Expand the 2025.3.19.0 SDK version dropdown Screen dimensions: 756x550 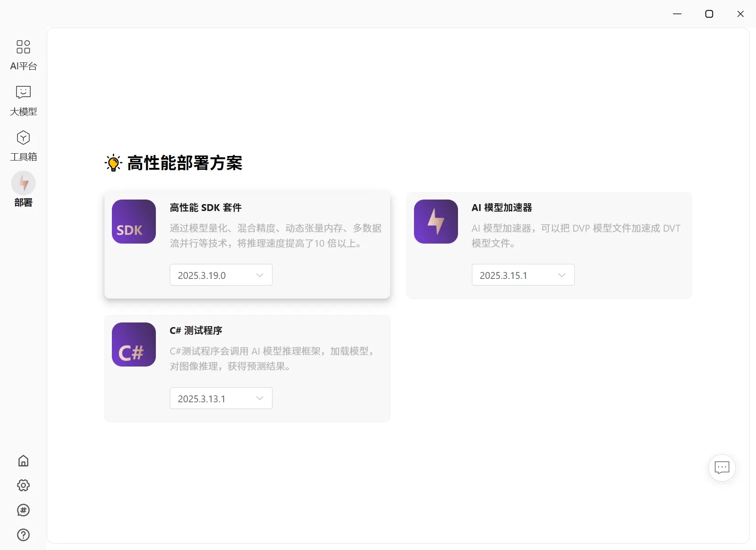221,275
